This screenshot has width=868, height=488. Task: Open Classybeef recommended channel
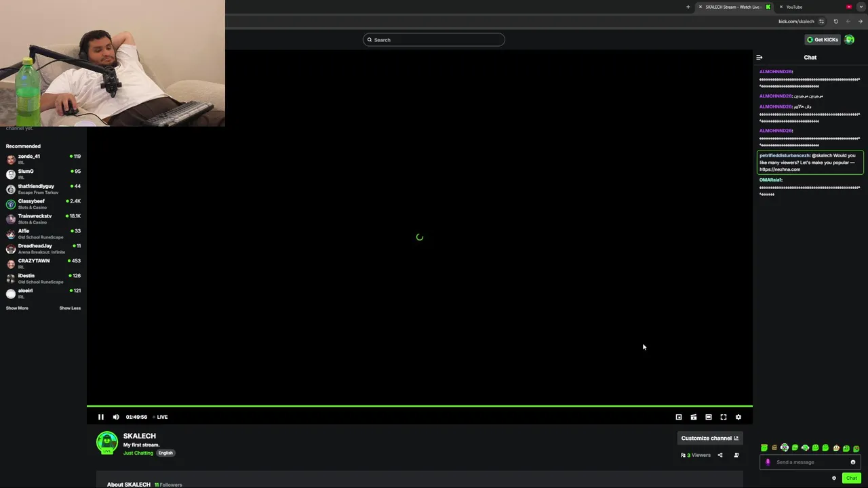click(43, 204)
